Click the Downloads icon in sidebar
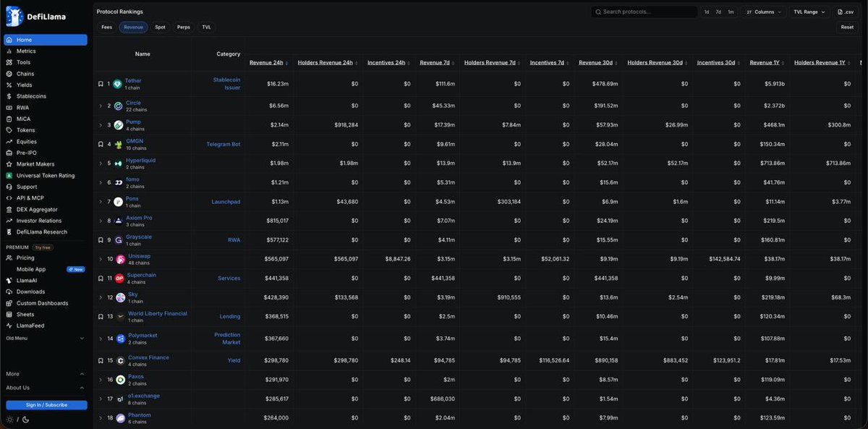 tap(9, 292)
